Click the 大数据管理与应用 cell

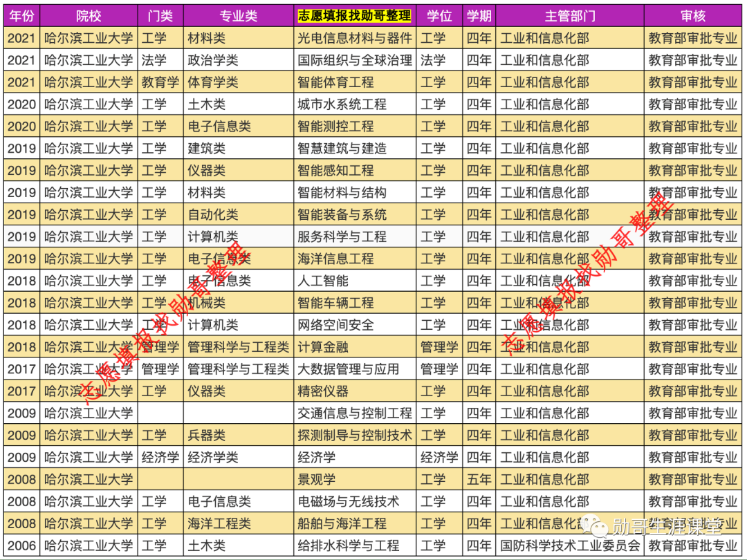(x=354, y=369)
